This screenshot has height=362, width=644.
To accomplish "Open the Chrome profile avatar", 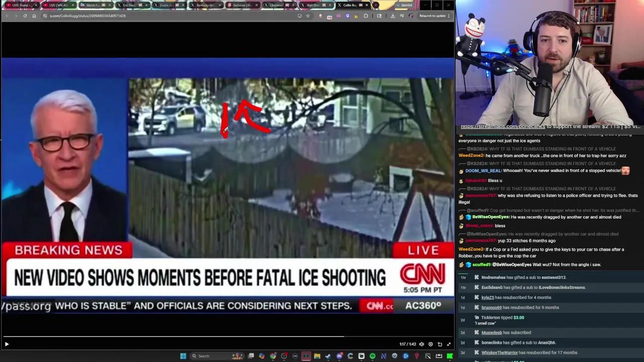I will (x=411, y=16).
